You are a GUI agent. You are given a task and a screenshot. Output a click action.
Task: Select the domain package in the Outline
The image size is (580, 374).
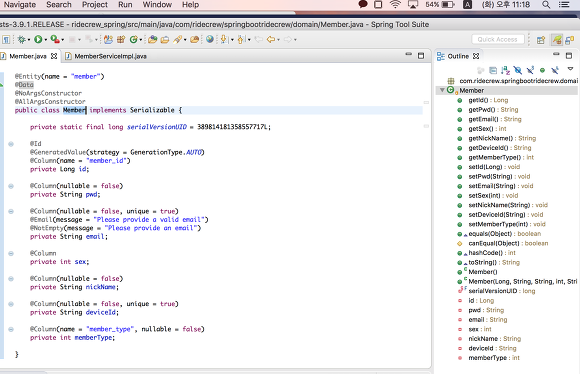(518, 81)
